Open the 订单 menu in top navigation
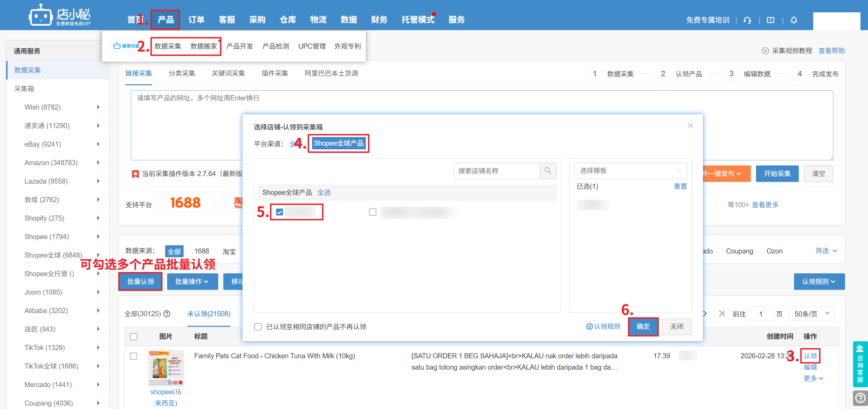This screenshot has height=409, width=868. tap(196, 20)
